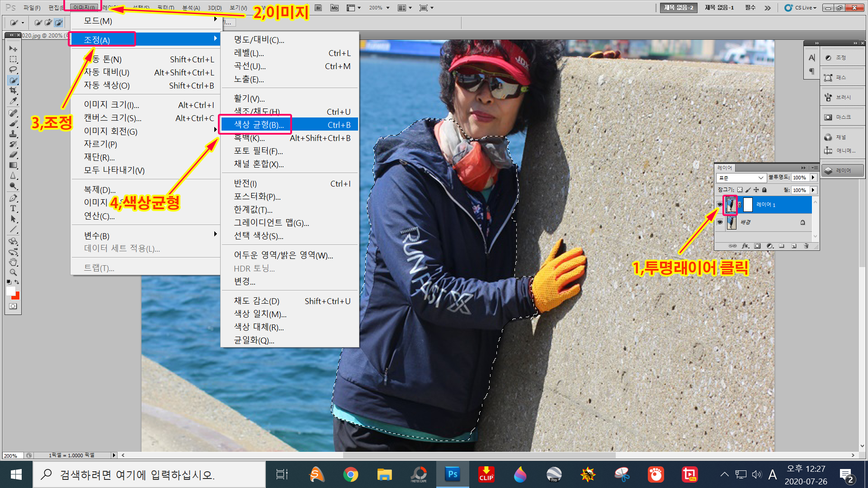Viewport: 868px width, 488px height.
Task: Hide the 레이어 1 layer eye
Action: (x=720, y=205)
